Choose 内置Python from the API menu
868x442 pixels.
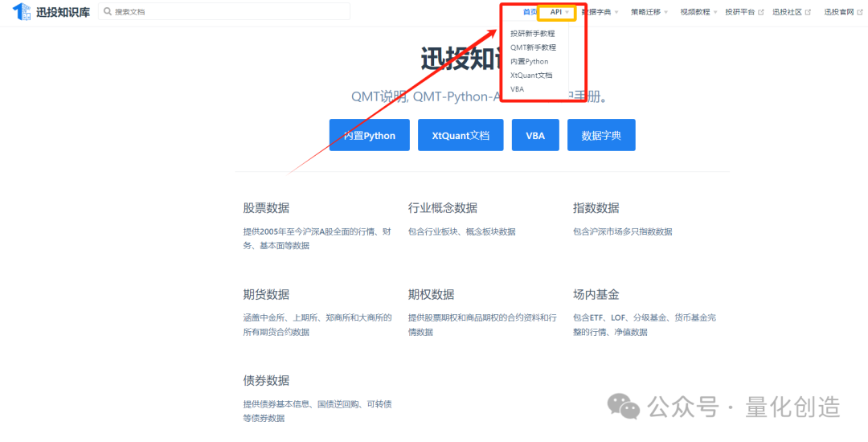(x=529, y=61)
